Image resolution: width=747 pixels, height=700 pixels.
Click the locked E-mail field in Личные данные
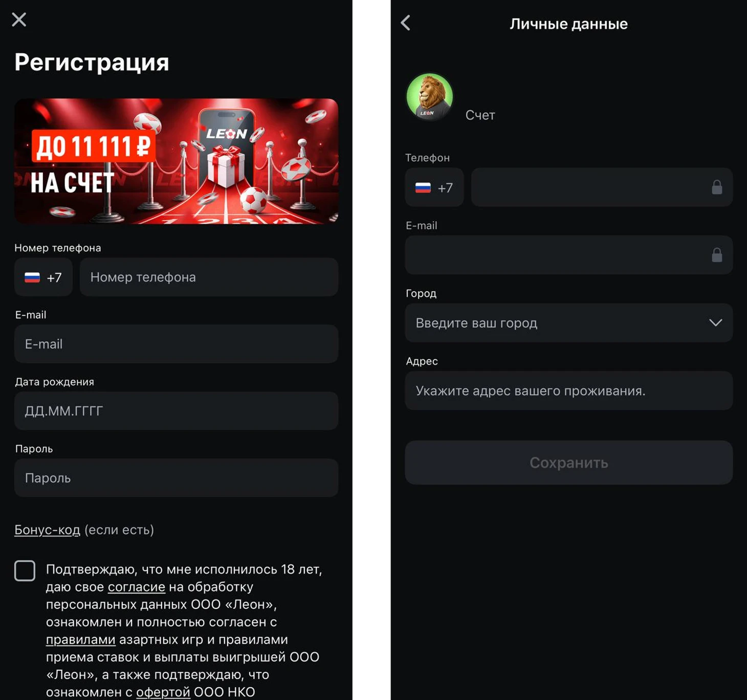click(569, 255)
